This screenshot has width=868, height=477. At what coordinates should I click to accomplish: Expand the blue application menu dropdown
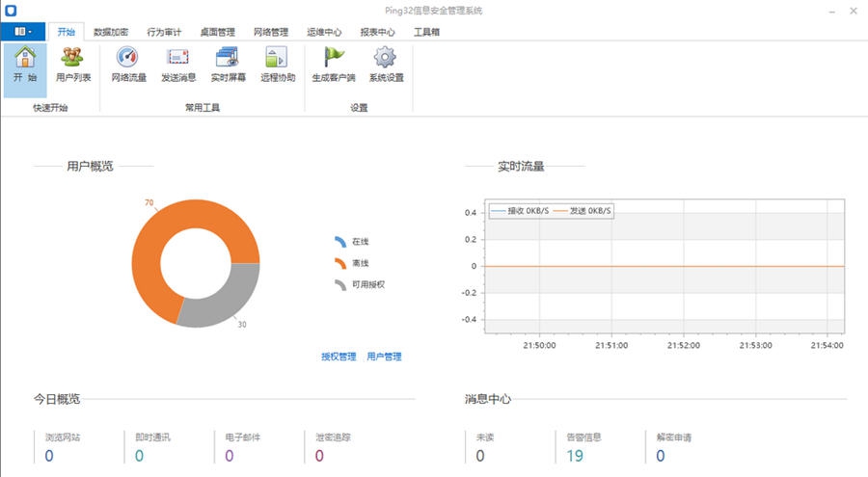click(x=23, y=32)
